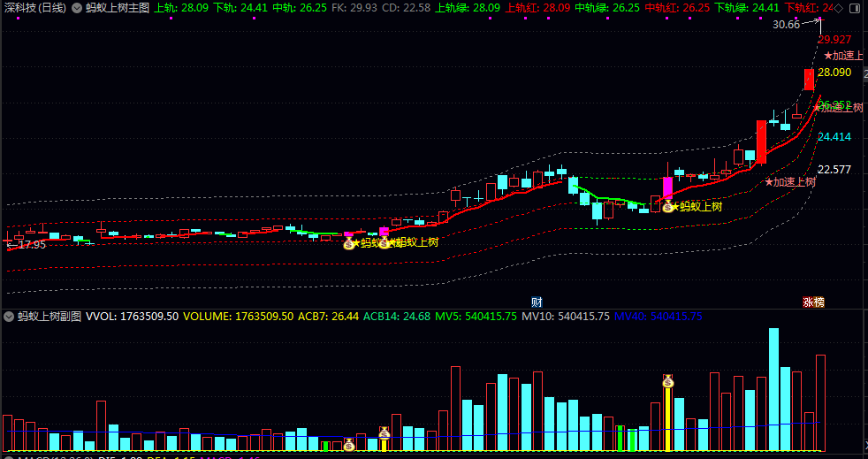Click the 深科技(日线) chart title
The width and height of the screenshot is (868, 459).
tap(35, 8)
